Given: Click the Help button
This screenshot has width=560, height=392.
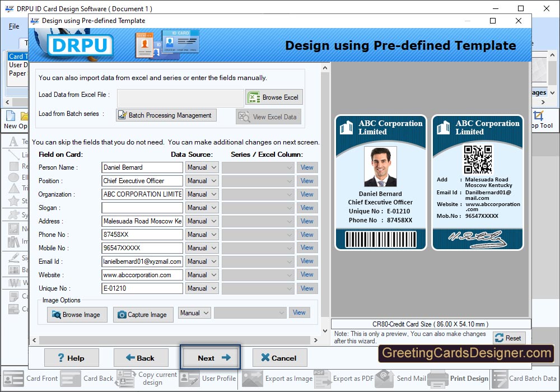Looking at the screenshot, I should pyautogui.click(x=72, y=358).
